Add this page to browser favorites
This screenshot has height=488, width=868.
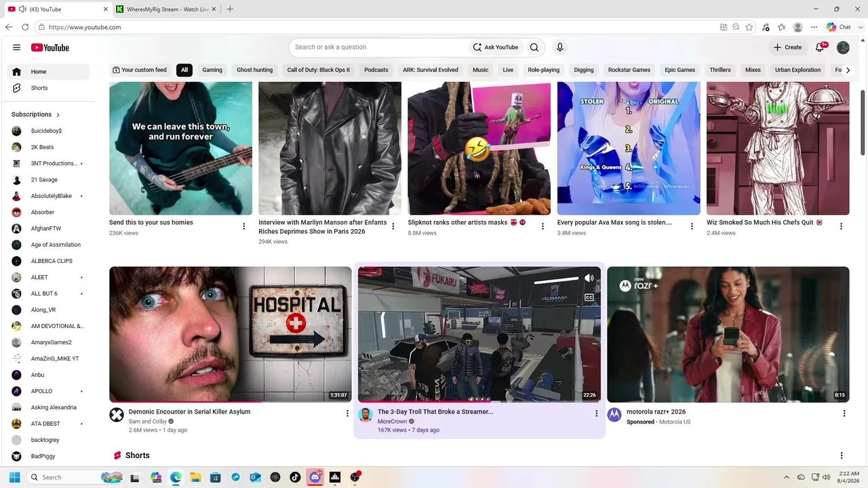point(749,27)
